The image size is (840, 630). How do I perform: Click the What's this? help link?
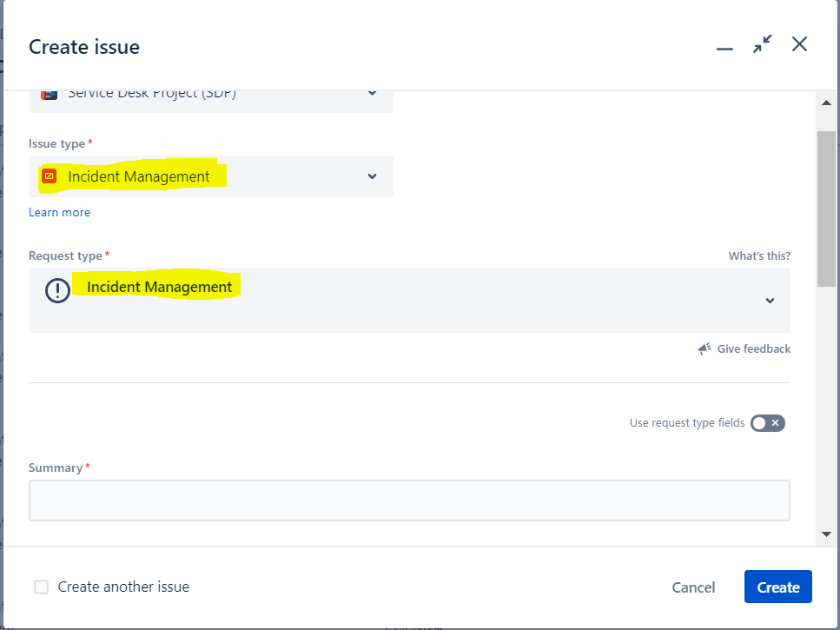[759, 256]
